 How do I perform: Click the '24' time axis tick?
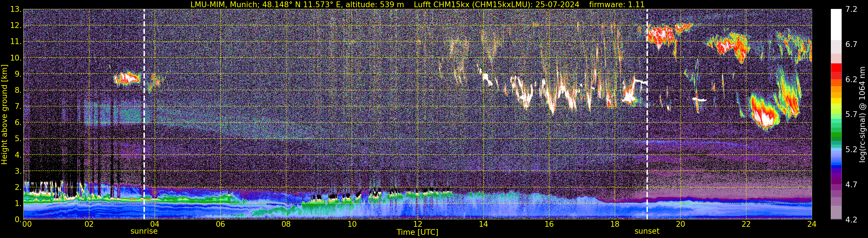click(x=812, y=224)
